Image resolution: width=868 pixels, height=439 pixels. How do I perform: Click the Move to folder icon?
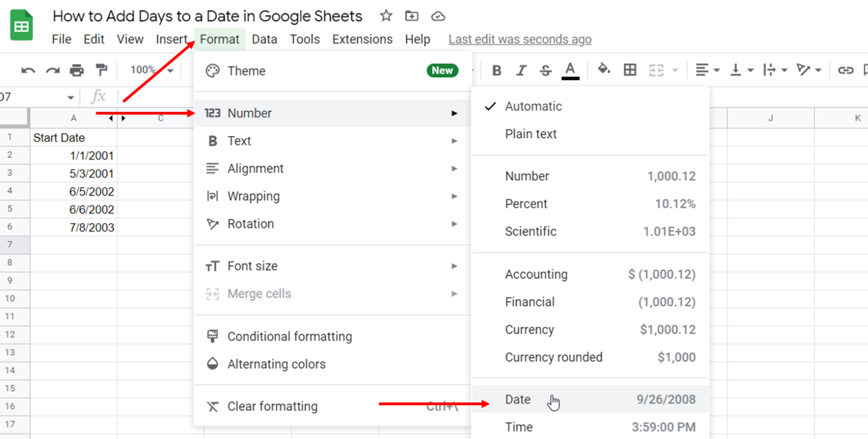pyautogui.click(x=412, y=16)
